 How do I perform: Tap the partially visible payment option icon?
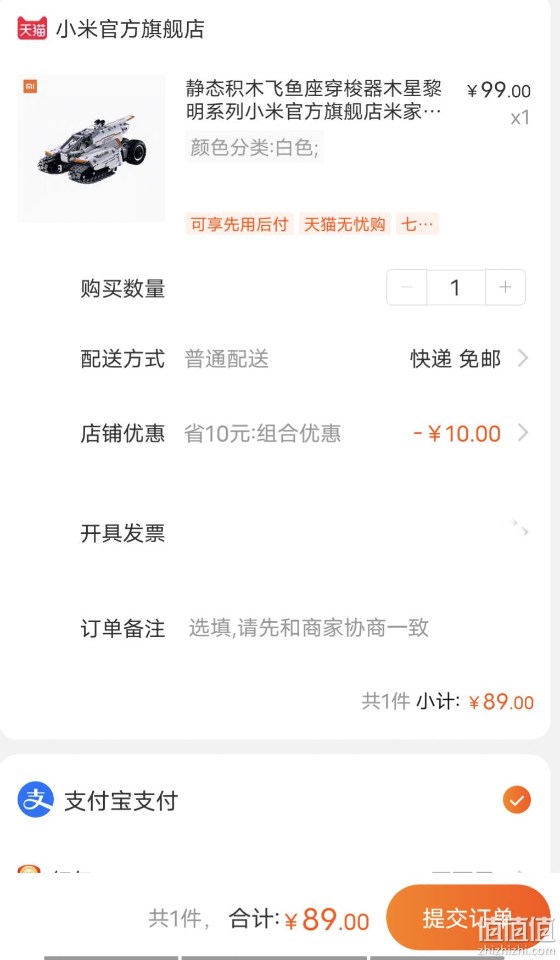[x=29, y=869]
